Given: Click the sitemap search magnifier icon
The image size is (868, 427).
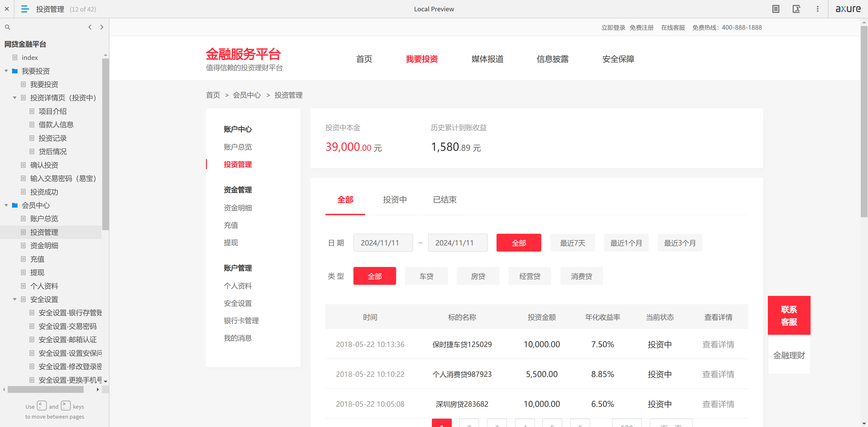Looking at the screenshot, I should tap(7, 27).
